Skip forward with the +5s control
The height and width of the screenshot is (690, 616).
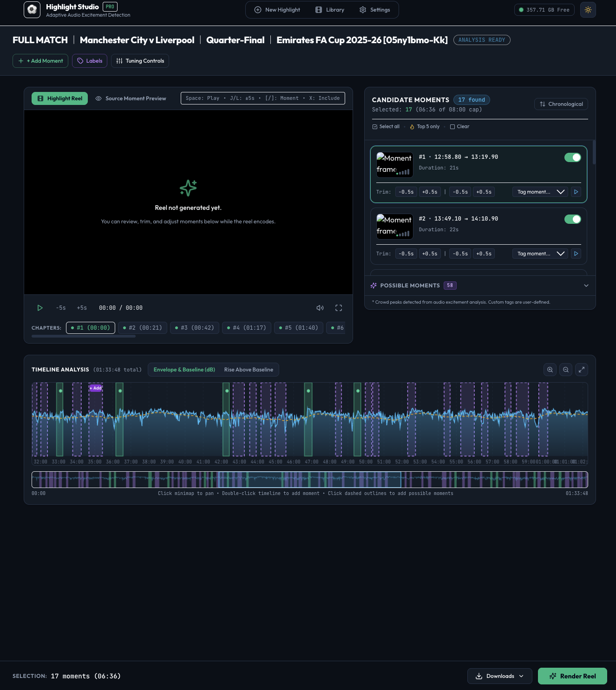point(82,308)
